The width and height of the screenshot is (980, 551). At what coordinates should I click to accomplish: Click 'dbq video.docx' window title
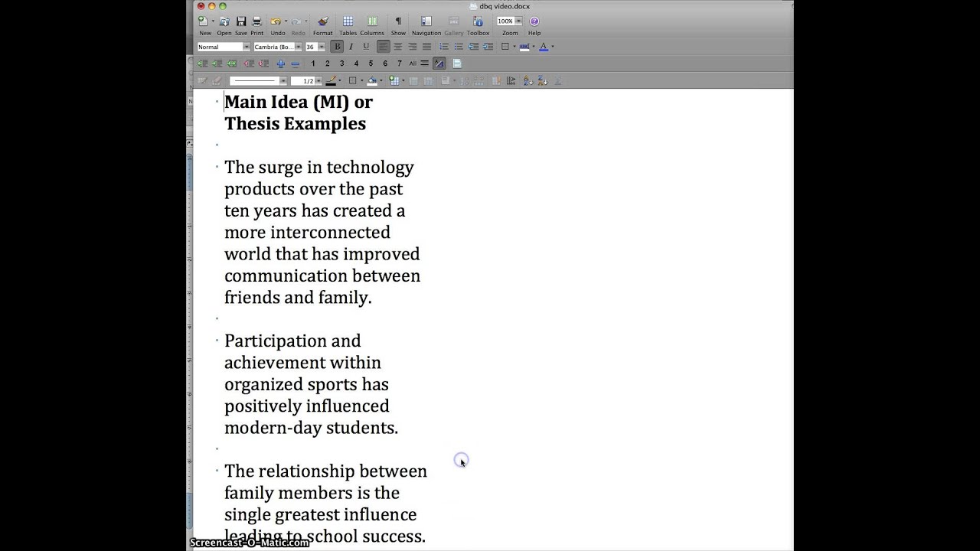(505, 6)
